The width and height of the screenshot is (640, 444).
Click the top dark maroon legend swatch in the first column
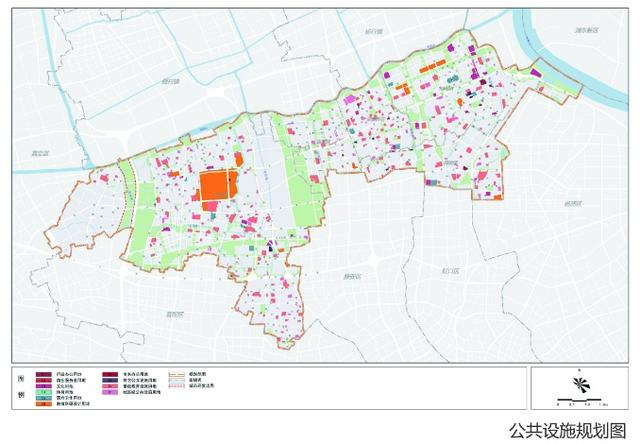(x=44, y=374)
